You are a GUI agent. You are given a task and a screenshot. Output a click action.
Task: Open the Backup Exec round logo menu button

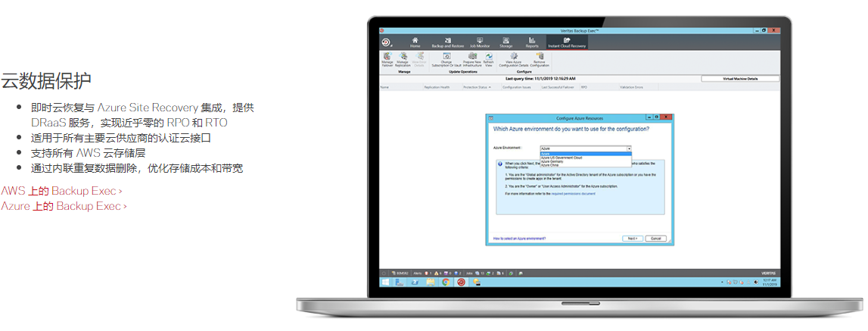pos(387,42)
